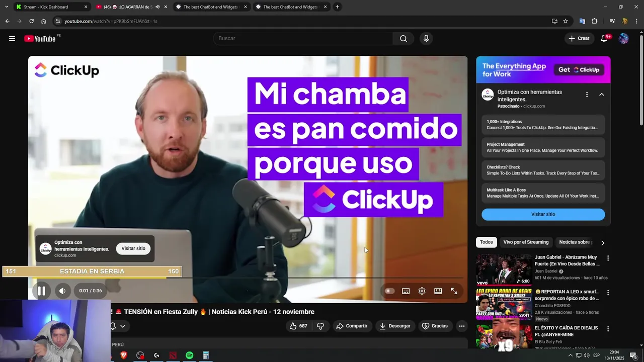
Task: Open the tab search dropdown arrow
Action: [x=7, y=7]
